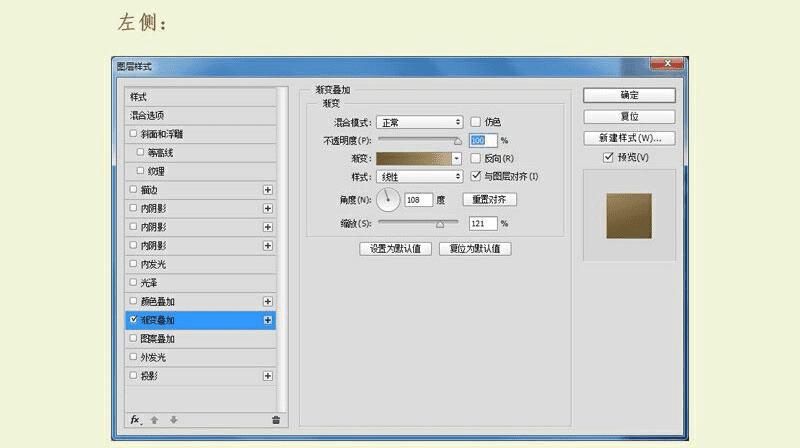Screen dimensions: 800x448
Task: Toggle the 反向(R) checkbox
Action: pyautogui.click(x=476, y=158)
